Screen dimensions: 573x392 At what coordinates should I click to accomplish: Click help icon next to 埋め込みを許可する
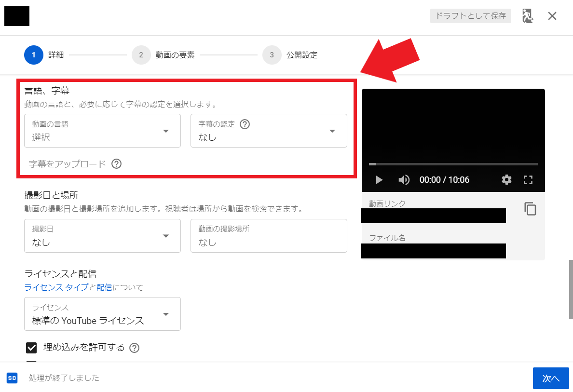(x=135, y=348)
